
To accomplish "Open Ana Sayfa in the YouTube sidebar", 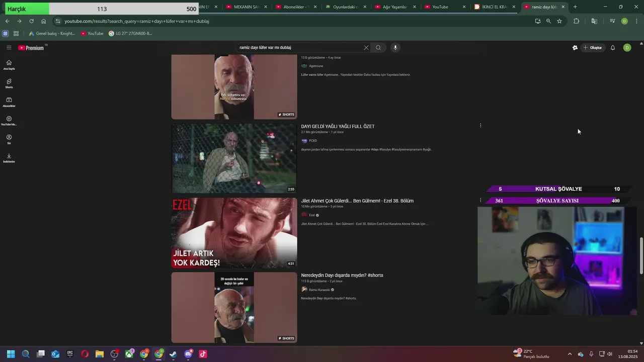I will [x=9, y=65].
